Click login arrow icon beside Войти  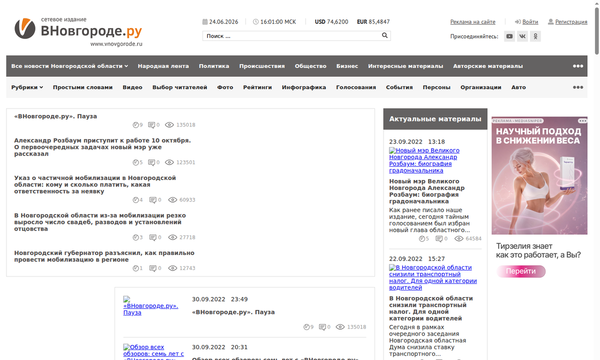pos(518,22)
